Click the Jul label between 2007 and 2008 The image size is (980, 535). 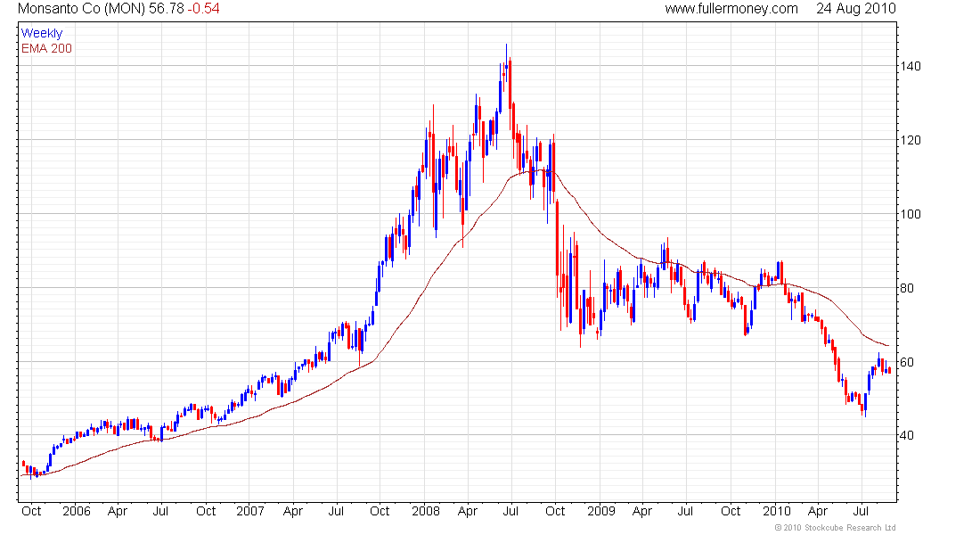point(336,511)
